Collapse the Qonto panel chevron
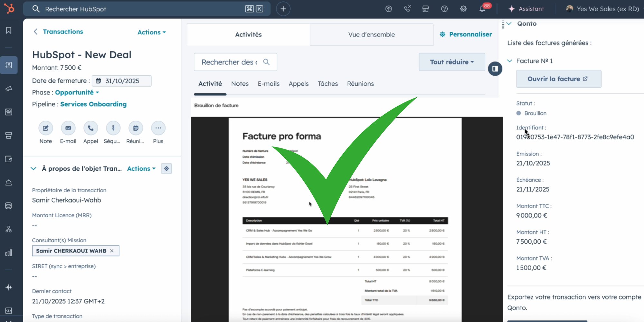 click(509, 23)
